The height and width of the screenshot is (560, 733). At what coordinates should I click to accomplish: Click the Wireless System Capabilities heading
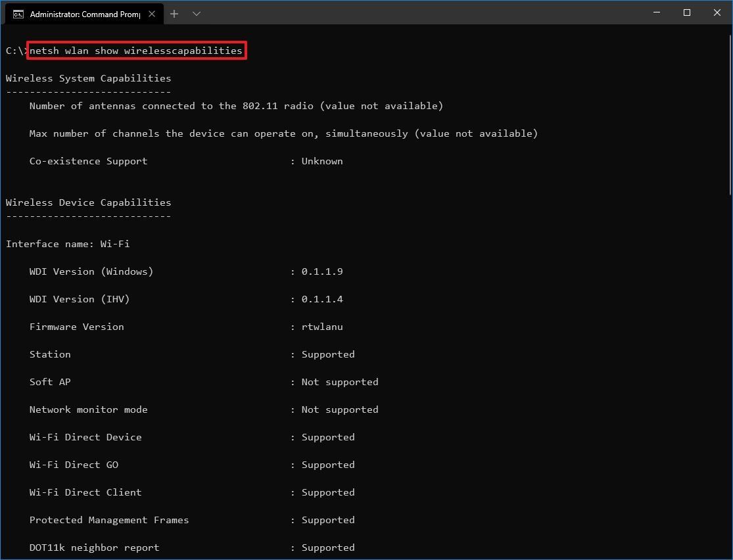pyautogui.click(x=87, y=78)
